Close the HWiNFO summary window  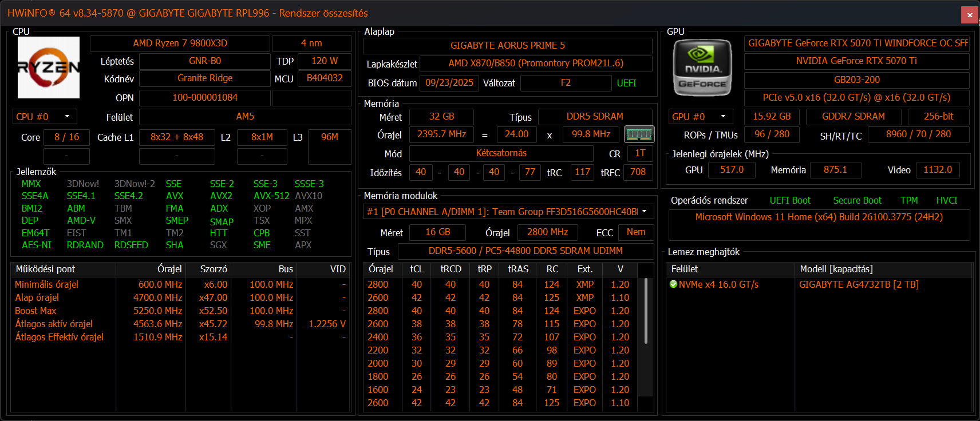(970, 15)
